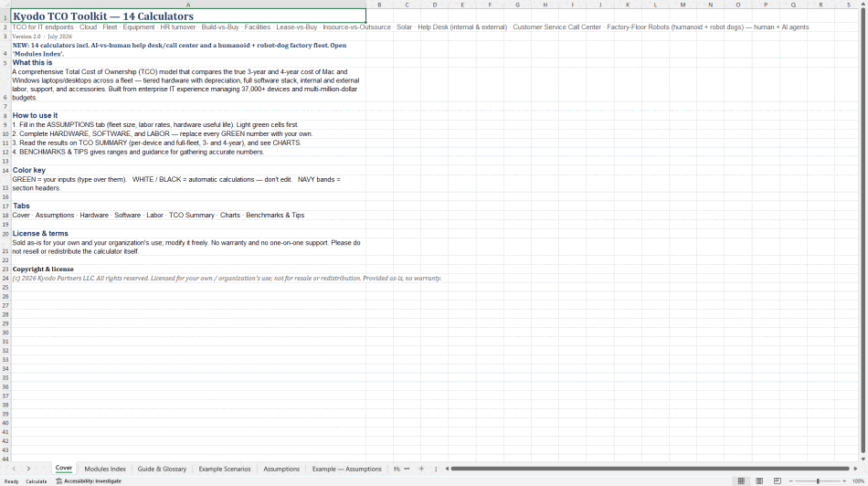Select row 1 header

point(5,16)
